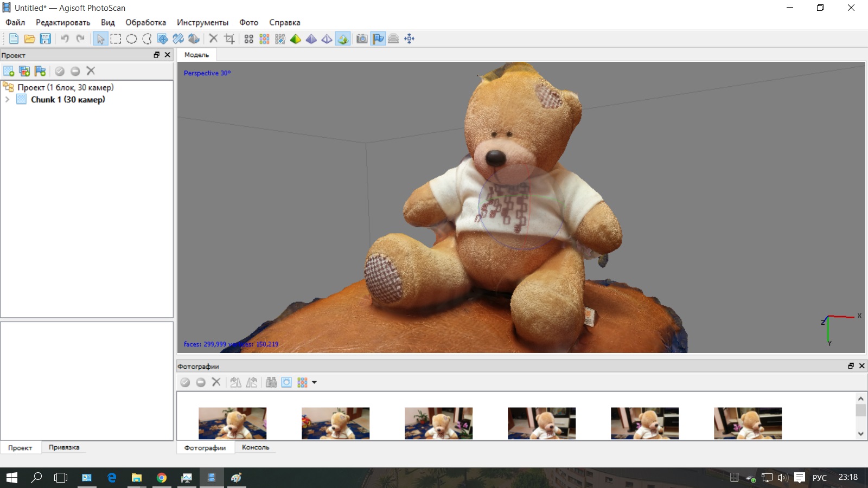Activate the Rotate object tool
The height and width of the screenshot is (488, 868).
[x=194, y=38]
